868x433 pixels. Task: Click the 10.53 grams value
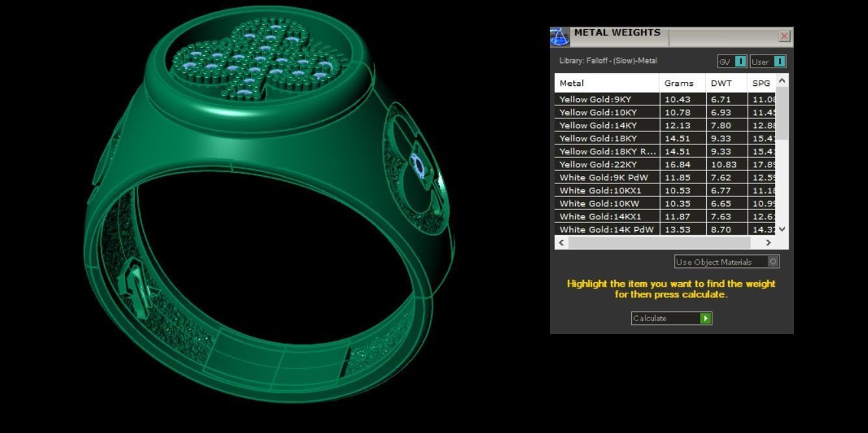(677, 190)
